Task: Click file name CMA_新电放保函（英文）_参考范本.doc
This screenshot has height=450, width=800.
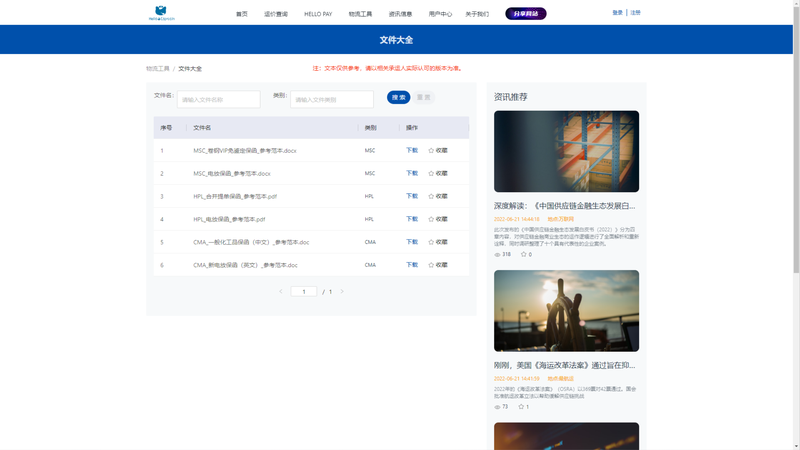Action: 245,265
